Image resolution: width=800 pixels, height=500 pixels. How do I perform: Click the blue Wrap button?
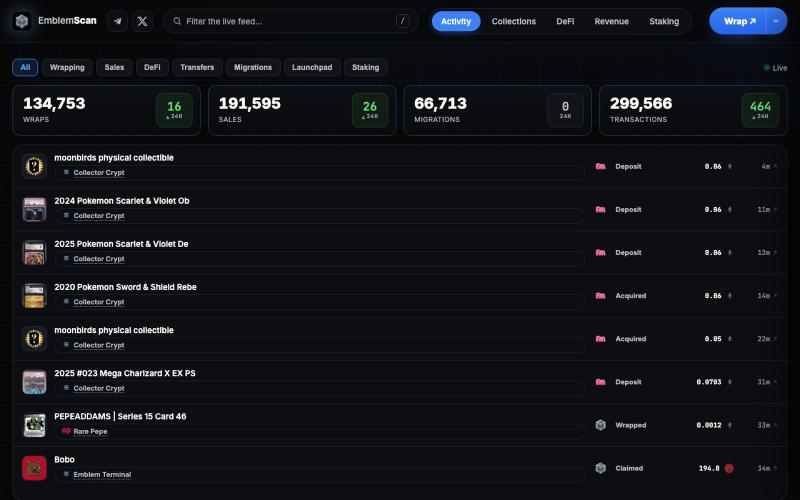[x=738, y=21]
